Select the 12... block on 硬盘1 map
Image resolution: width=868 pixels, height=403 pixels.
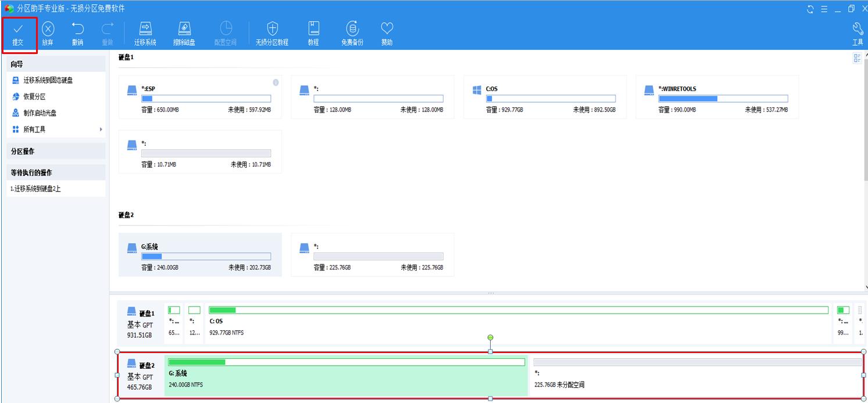[195, 323]
